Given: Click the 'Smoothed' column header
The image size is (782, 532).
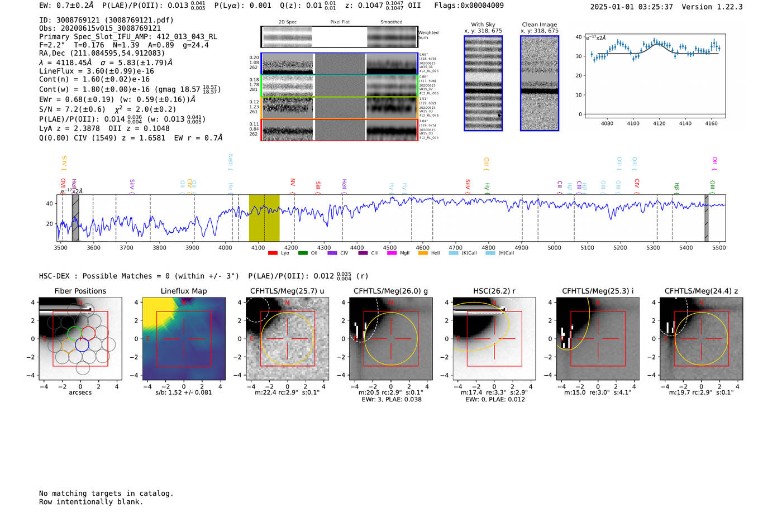Looking at the screenshot, I should [x=391, y=22].
